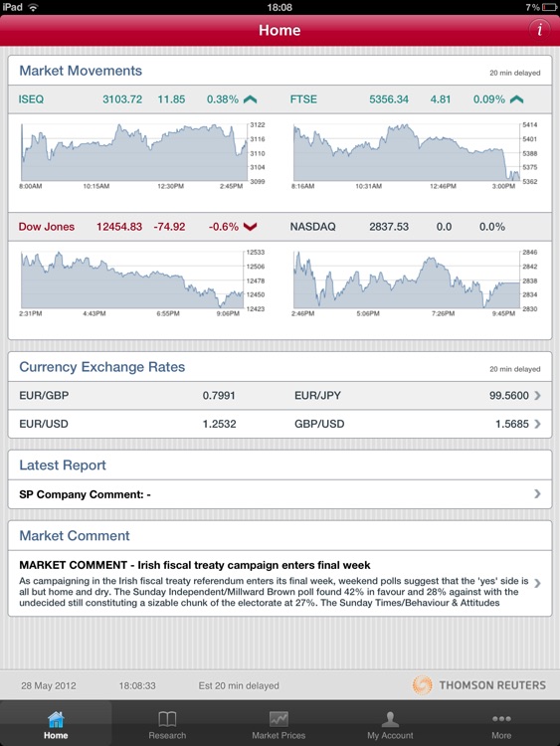Open the SP Company Comment report
Image resolution: width=560 pixels, height=746 pixels.
pyautogui.click(x=280, y=493)
